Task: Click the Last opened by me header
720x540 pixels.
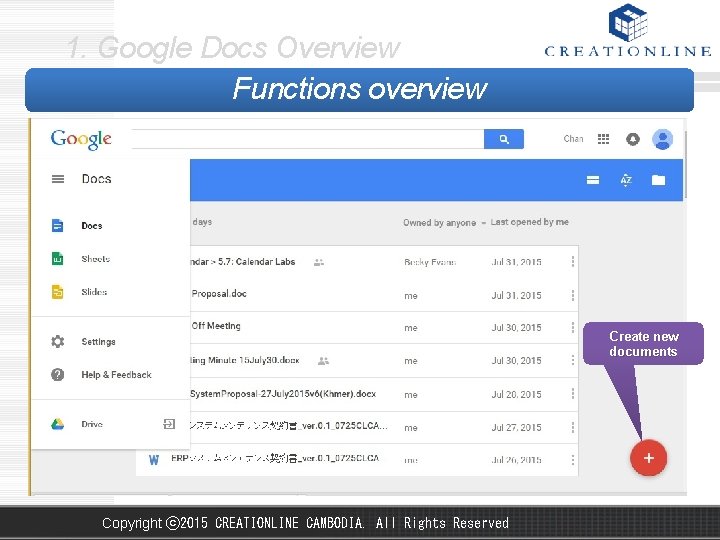Action: point(529,222)
